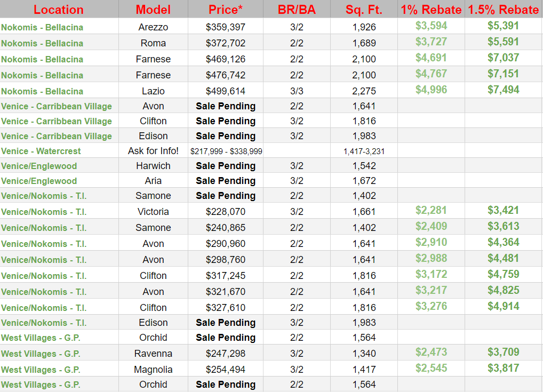Image resolution: width=543 pixels, height=392 pixels.
Task: Open West Villages - G.P. link for Magnolia
Action: tap(41, 370)
